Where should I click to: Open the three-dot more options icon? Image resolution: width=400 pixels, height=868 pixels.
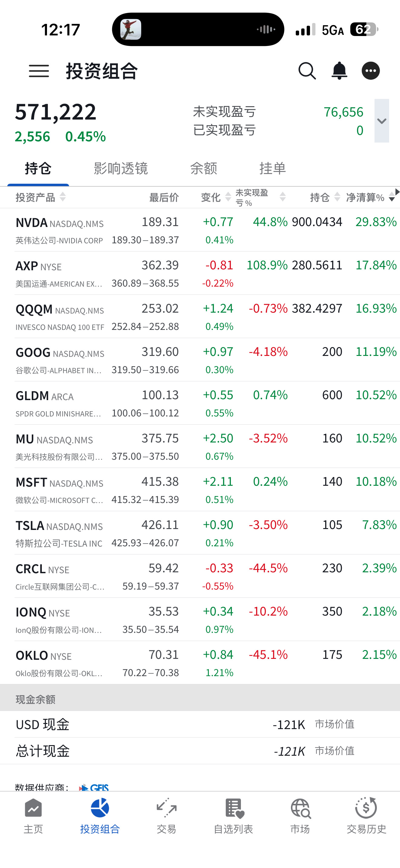click(371, 71)
